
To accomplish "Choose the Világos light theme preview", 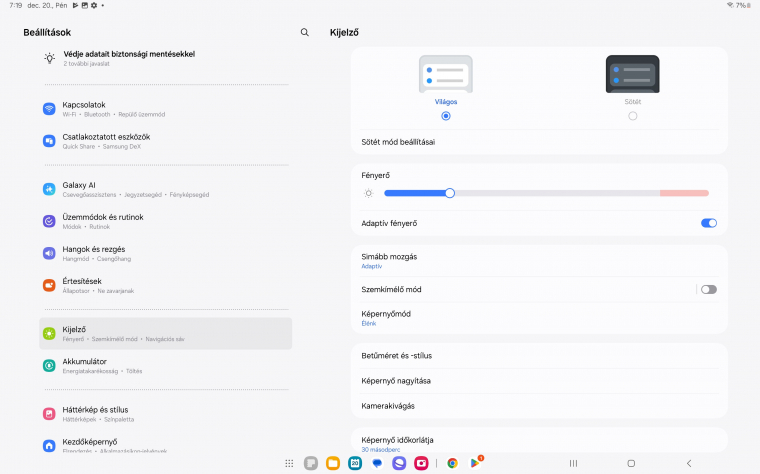I will tap(446, 74).
